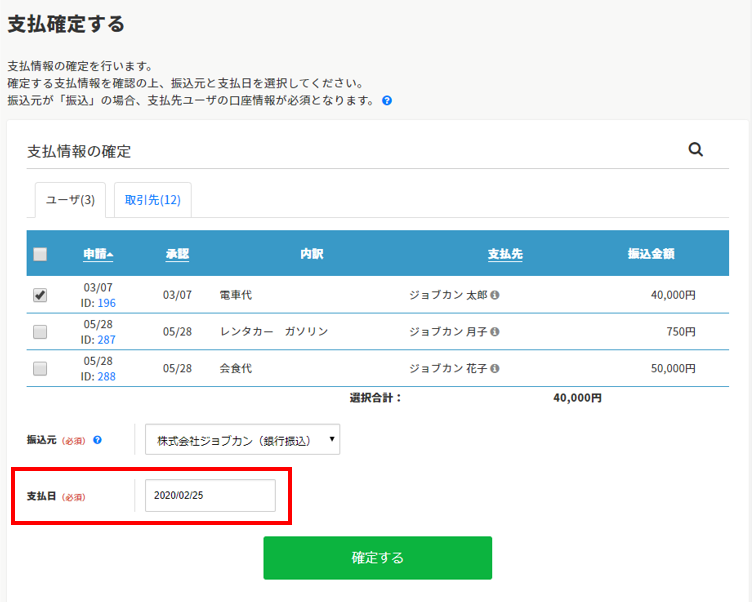Click info icon next to ジョブカン 月子
Screen dimensions: 755x602
495,332
